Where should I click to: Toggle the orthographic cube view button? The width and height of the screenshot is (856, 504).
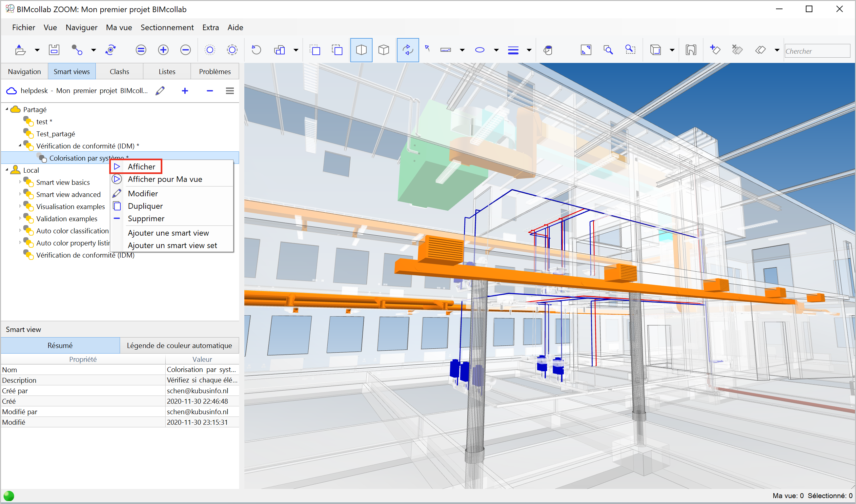click(384, 50)
